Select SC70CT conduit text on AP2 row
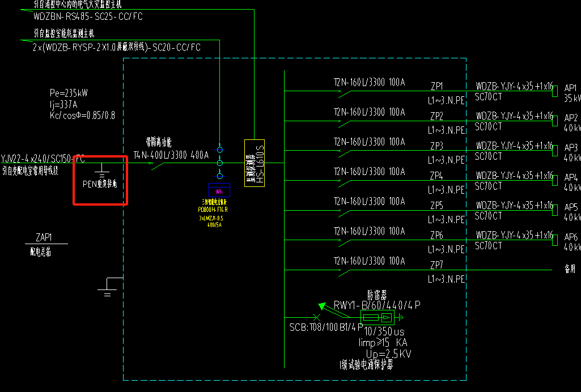 pyautogui.click(x=489, y=126)
